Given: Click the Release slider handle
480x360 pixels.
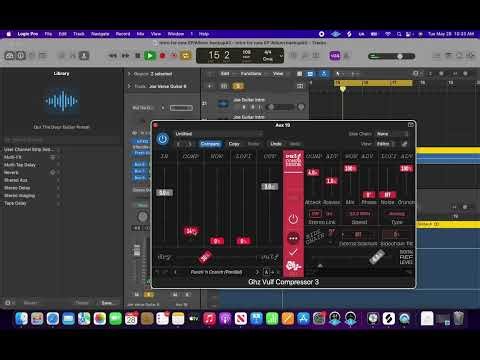Looking at the screenshot, I should 331,181.
